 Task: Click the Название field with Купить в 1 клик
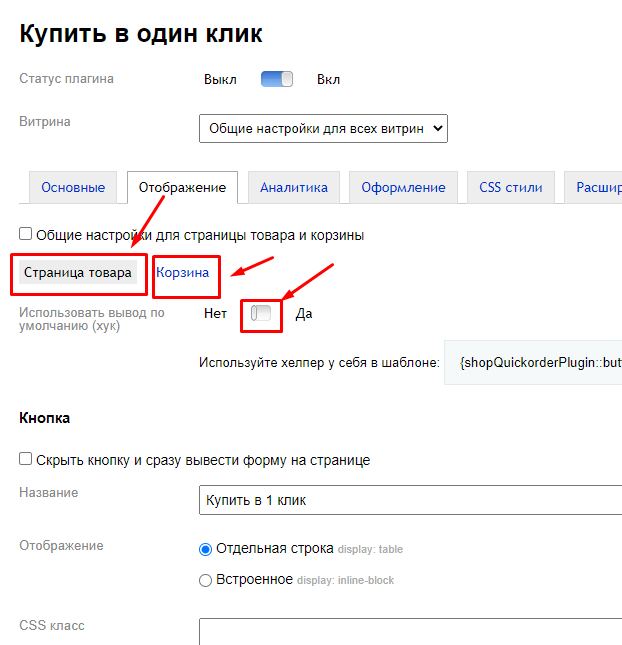[410, 499]
